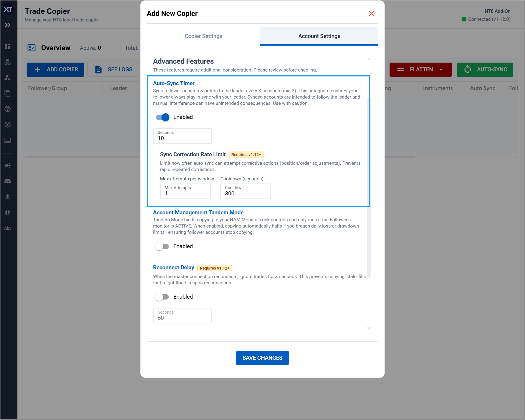
Task: Enable Account Management Tandem Mode
Action: [x=162, y=246]
